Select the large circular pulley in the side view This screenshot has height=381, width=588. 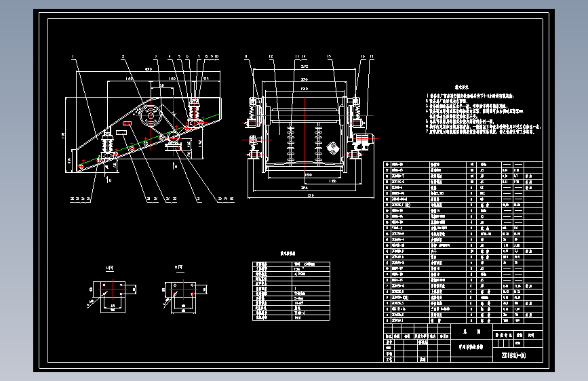click(151, 115)
